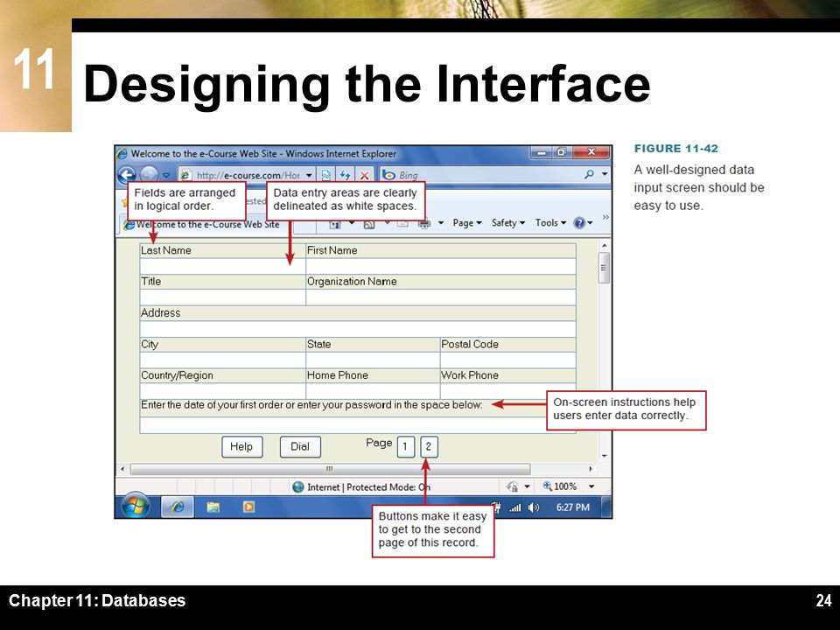Open Windows Explorer folder taskbar icon
Image resolution: width=840 pixels, height=630 pixels.
(x=213, y=507)
